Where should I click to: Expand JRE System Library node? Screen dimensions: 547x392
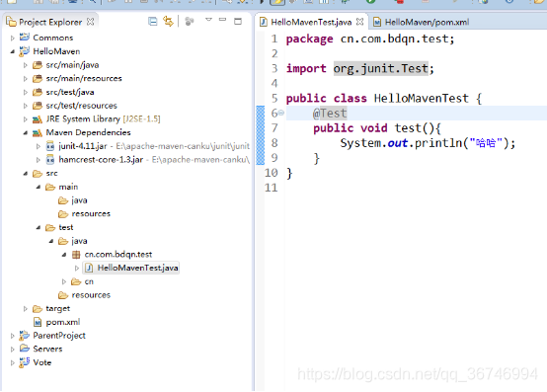click(25, 118)
